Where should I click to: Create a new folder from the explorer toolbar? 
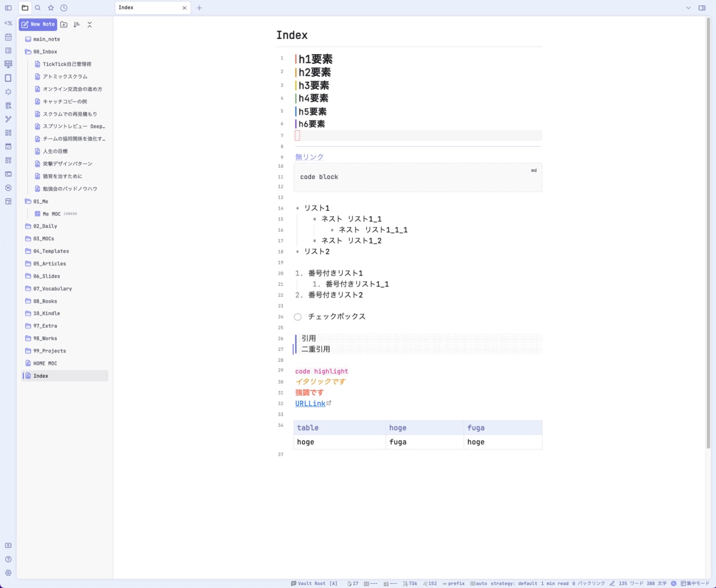coord(64,24)
